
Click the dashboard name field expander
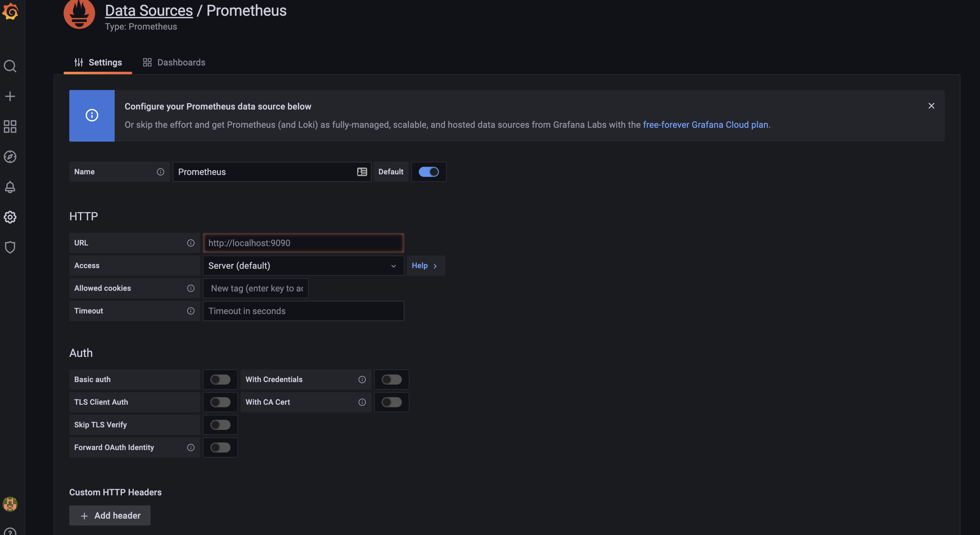pyautogui.click(x=362, y=172)
